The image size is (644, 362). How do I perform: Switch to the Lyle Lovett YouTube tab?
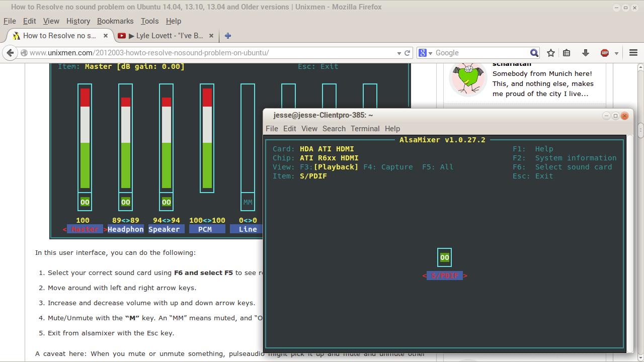tap(166, 36)
